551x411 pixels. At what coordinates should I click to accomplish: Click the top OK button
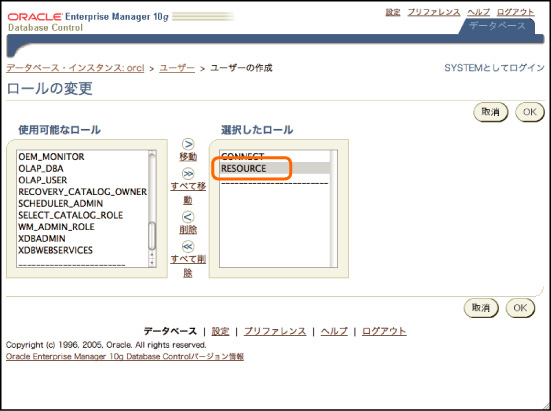[x=530, y=112]
